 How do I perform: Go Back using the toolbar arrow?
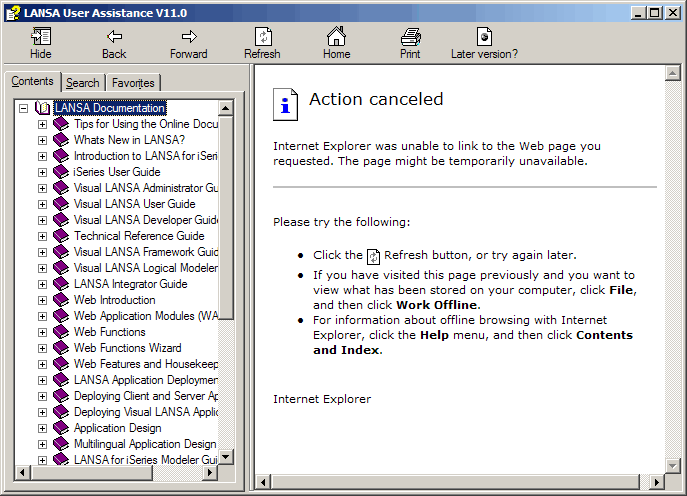pyautogui.click(x=114, y=36)
